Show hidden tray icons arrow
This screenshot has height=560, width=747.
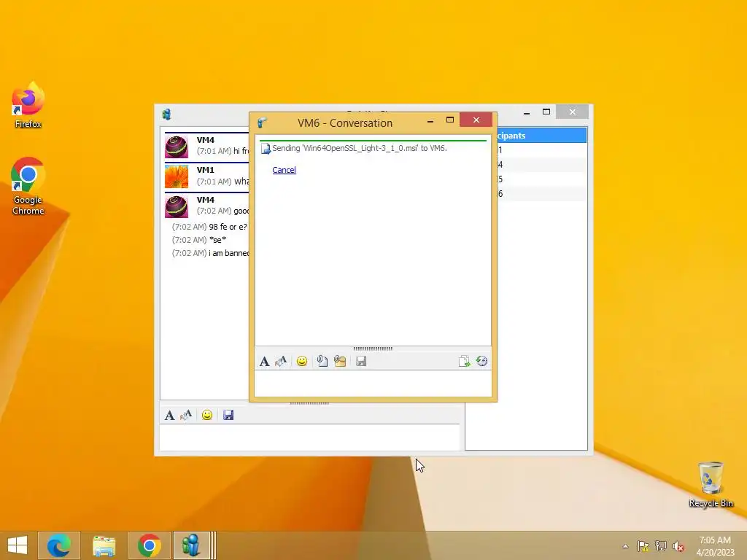click(625, 546)
